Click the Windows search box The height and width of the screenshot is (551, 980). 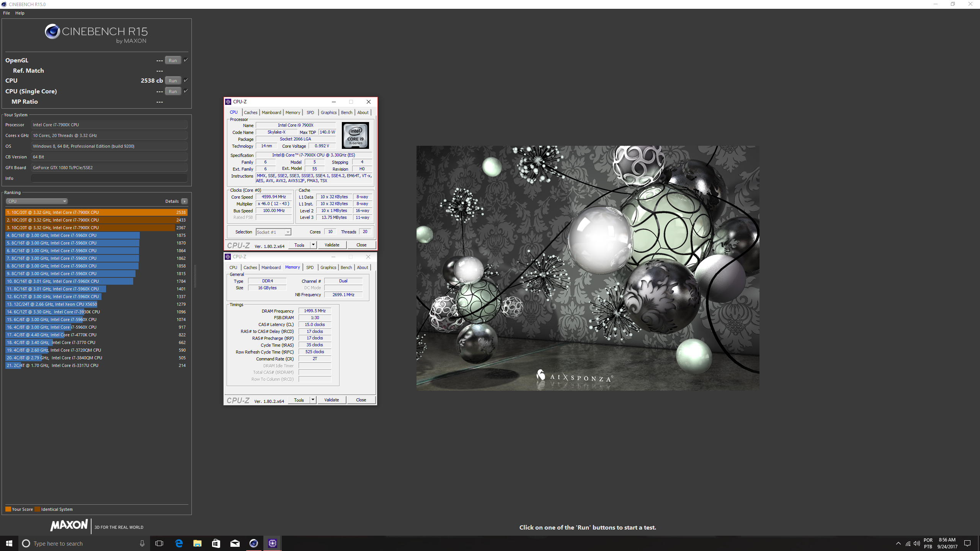pos(83,543)
